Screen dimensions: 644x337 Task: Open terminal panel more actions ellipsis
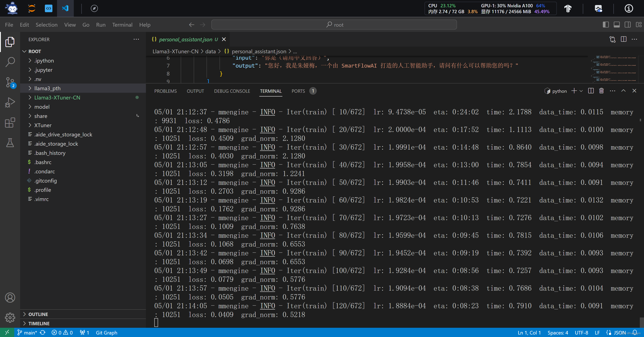coord(613,91)
